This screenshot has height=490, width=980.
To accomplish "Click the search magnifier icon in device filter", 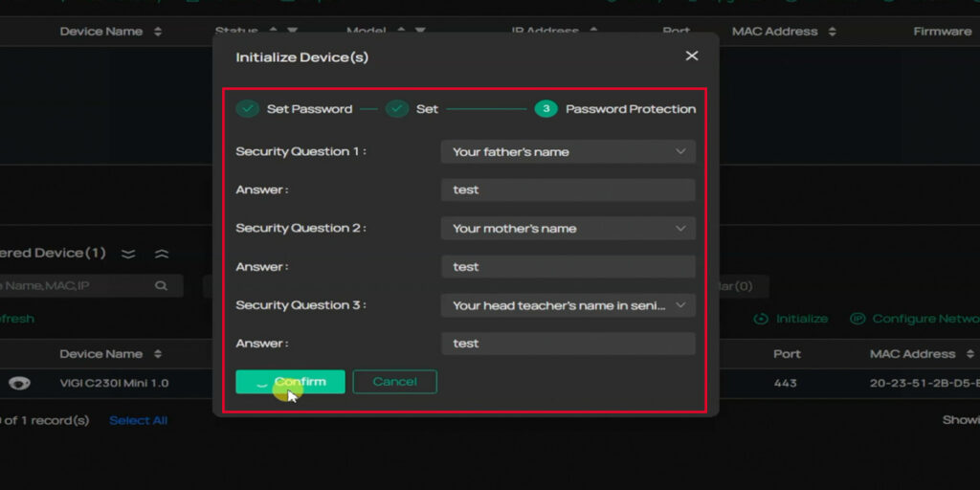I will 161,285.
